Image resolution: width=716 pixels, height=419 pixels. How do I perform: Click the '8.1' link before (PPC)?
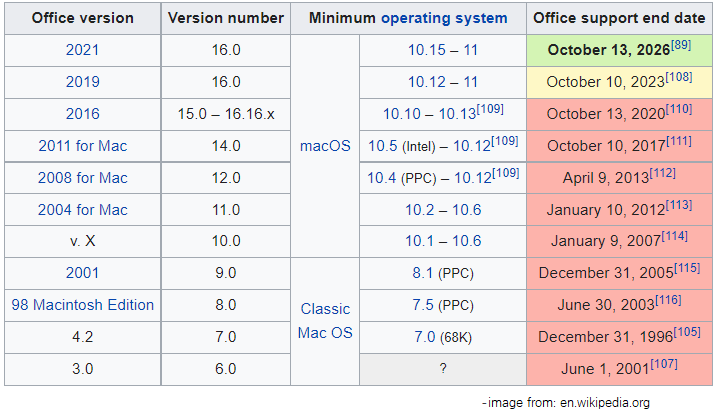click(x=423, y=272)
